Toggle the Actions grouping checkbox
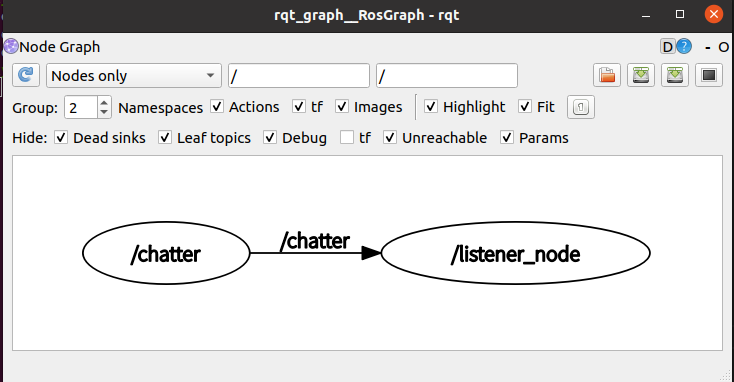Viewport: 734px width, 382px height. tap(217, 107)
